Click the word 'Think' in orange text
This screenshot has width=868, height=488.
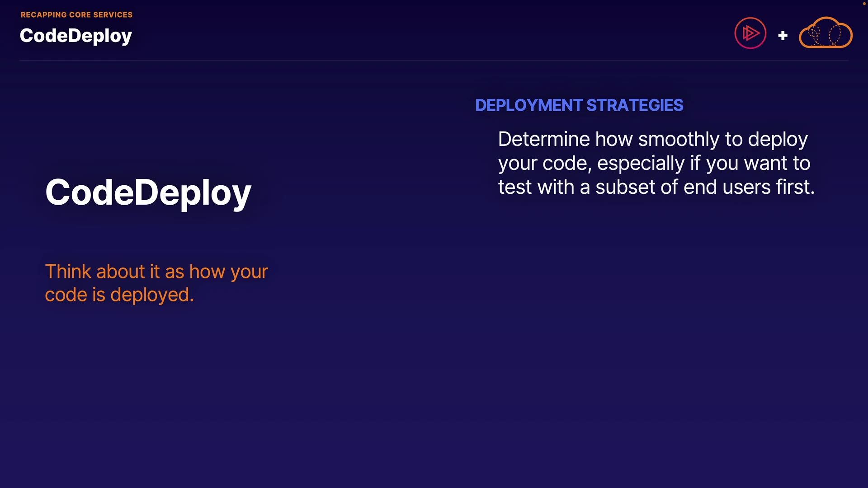68,272
